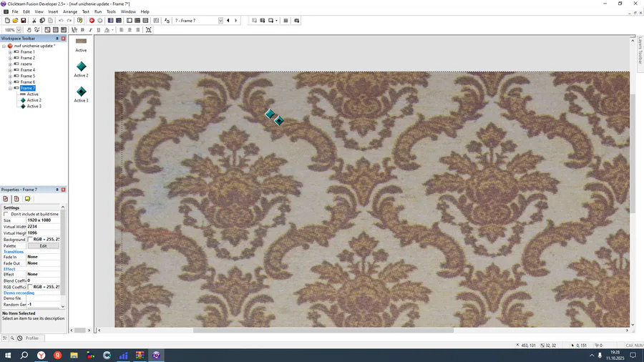Open Windows Start menu
Screen dimensions: 644x362
8,356
